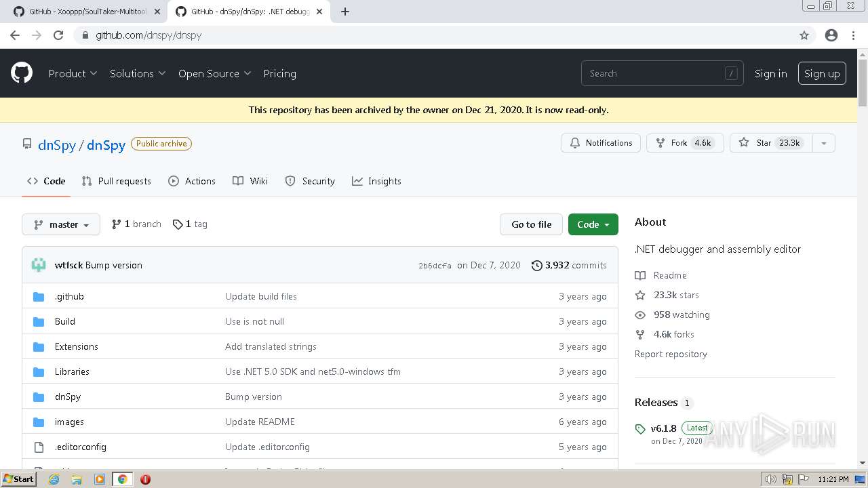This screenshot has height=488, width=868.
Task: View the 4.6k forks link in About
Action: pos(665,334)
